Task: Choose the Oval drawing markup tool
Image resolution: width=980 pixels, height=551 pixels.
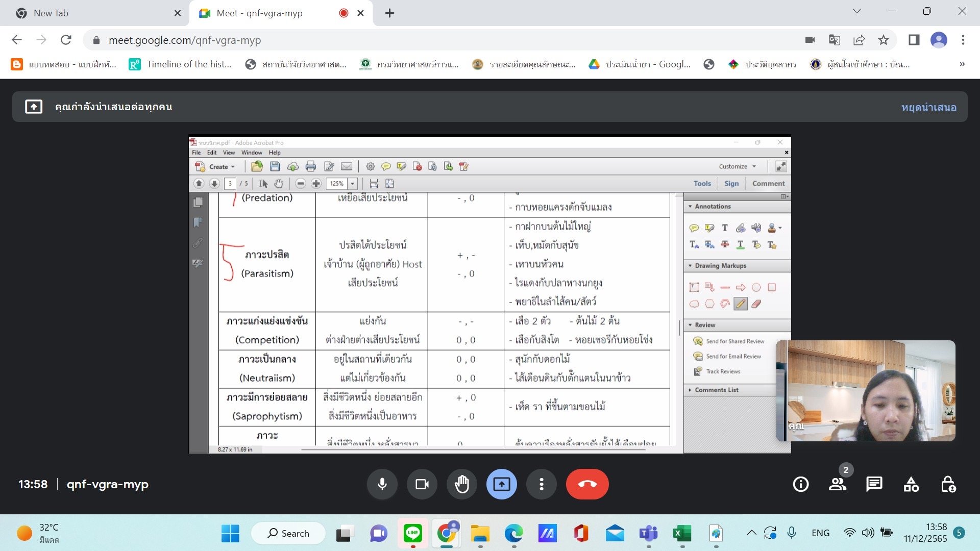Action: (756, 288)
